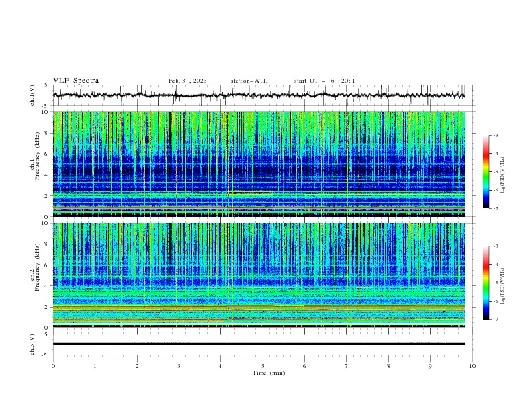
Task: Click time axis tick label '4'
Action: pyautogui.click(x=220, y=366)
